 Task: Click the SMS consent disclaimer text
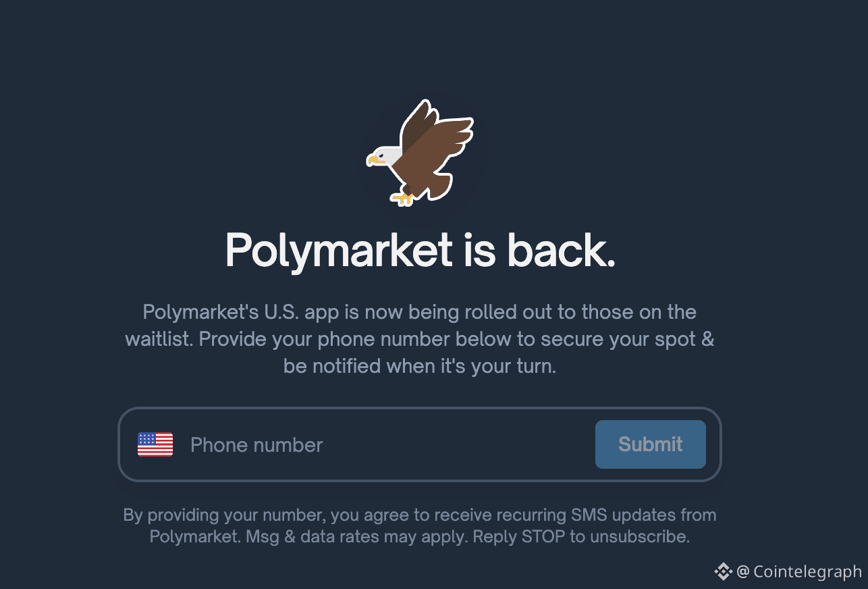tap(420, 526)
